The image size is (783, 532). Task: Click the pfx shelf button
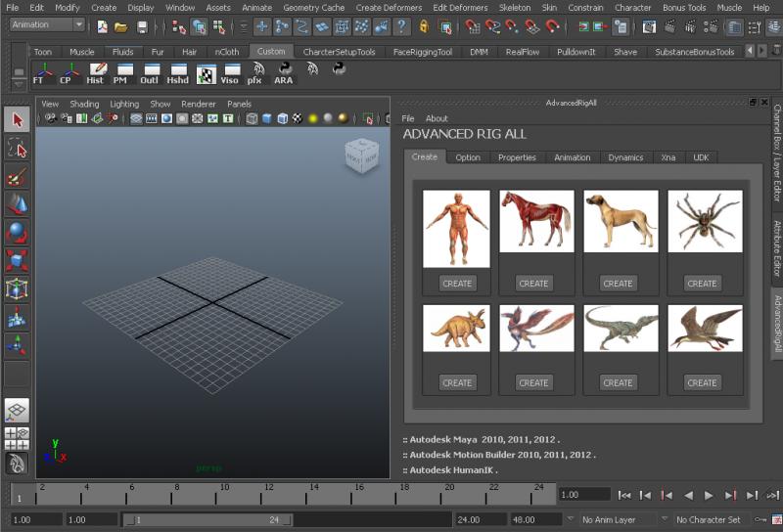point(257,74)
